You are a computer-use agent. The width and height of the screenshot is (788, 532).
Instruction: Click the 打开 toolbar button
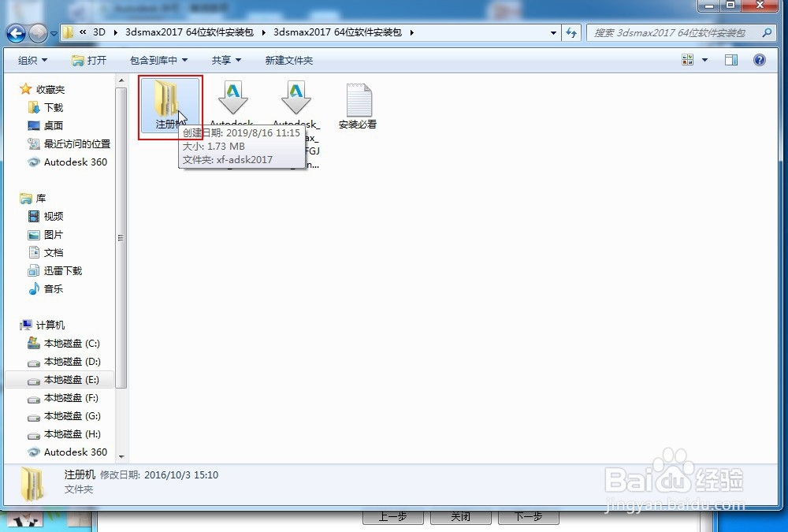point(89,61)
